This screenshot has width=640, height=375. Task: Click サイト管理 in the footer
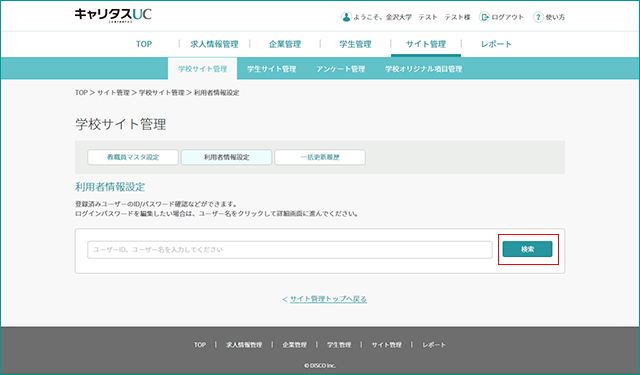387,345
